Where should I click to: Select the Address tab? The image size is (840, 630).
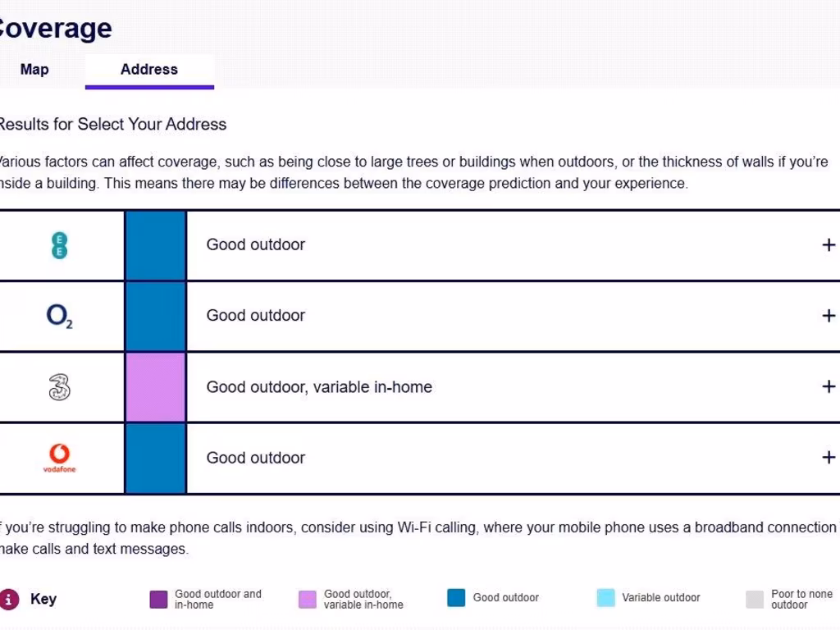(x=149, y=70)
